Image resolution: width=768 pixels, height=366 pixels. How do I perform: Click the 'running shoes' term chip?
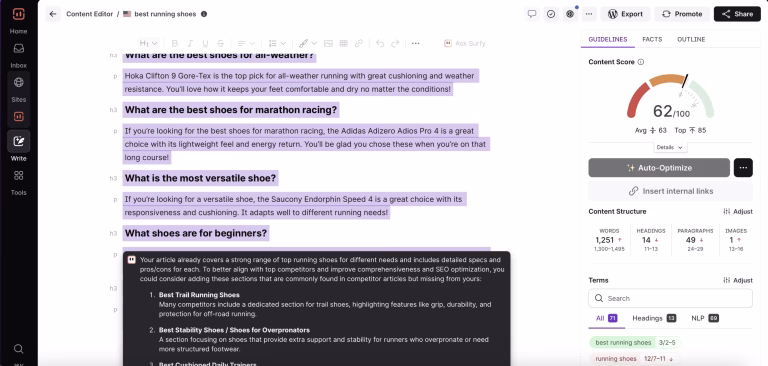pyautogui.click(x=635, y=359)
